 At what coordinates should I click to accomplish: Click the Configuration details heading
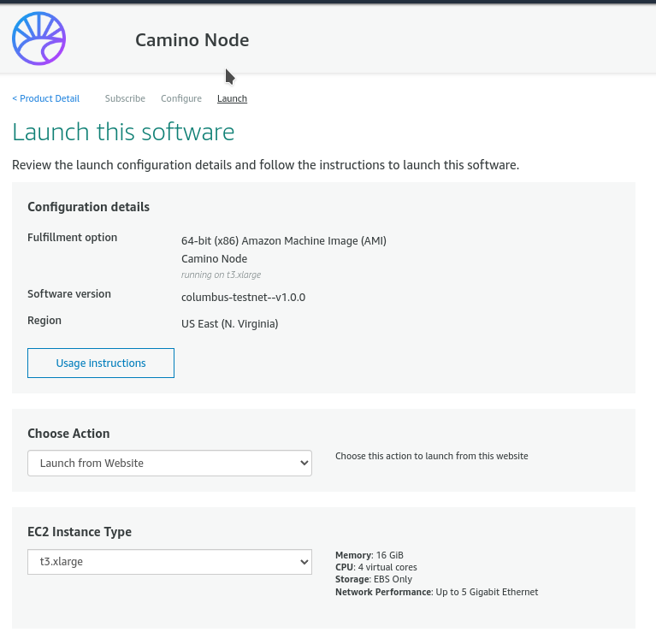pos(88,207)
